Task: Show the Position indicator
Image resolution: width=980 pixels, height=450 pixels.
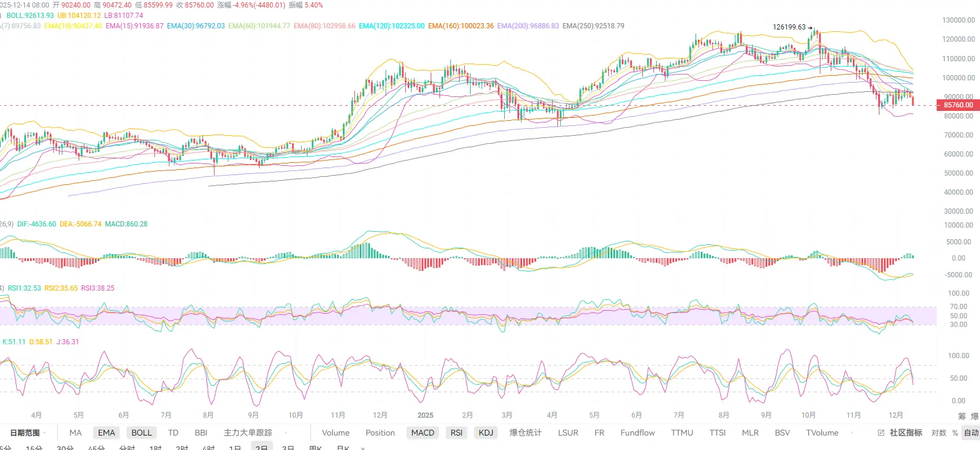Action: coord(380,433)
